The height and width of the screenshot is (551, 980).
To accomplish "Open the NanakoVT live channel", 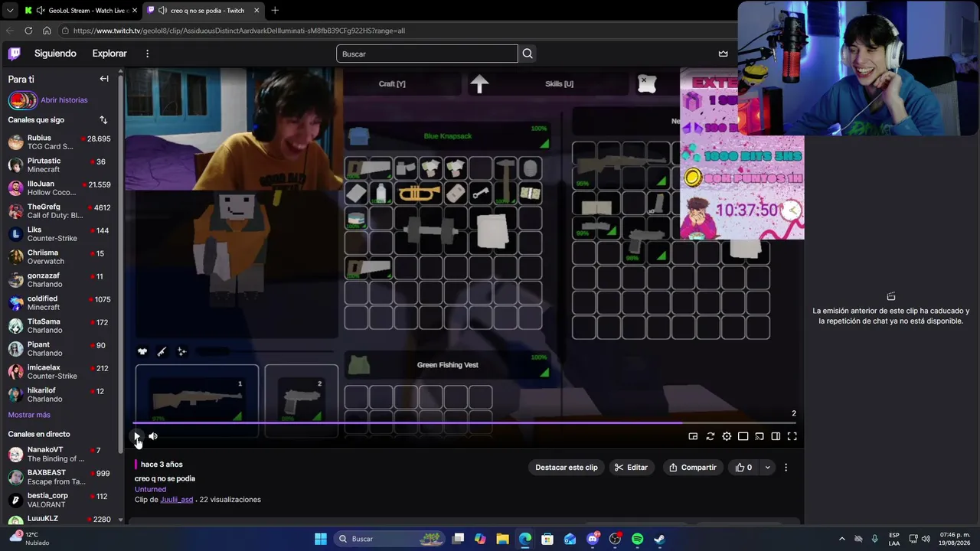I will pyautogui.click(x=60, y=455).
